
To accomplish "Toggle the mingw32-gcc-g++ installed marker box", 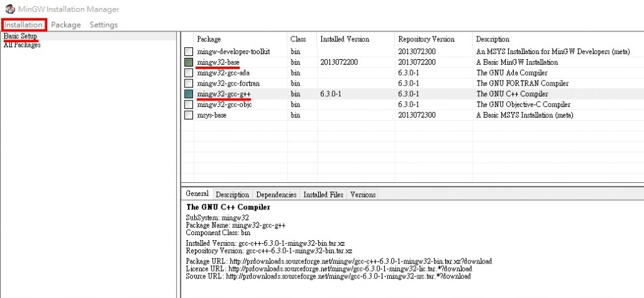I will click(x=189, y=94).
